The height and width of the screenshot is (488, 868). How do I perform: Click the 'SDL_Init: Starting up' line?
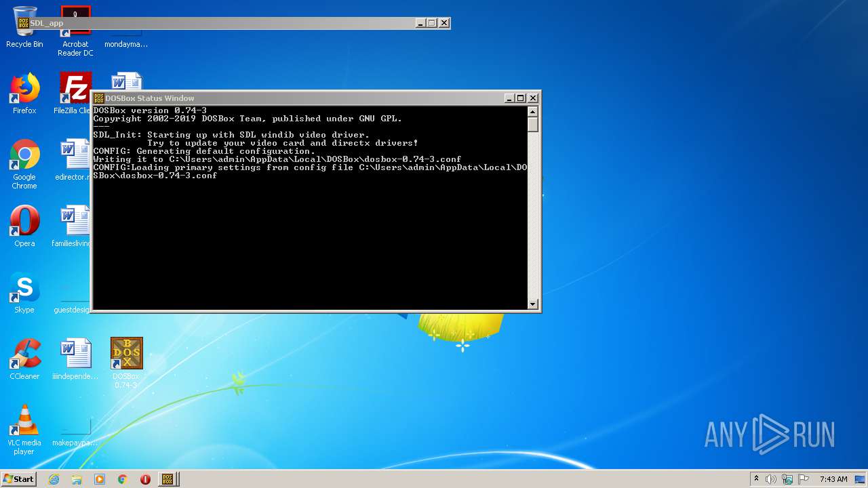tap(231, 135)
